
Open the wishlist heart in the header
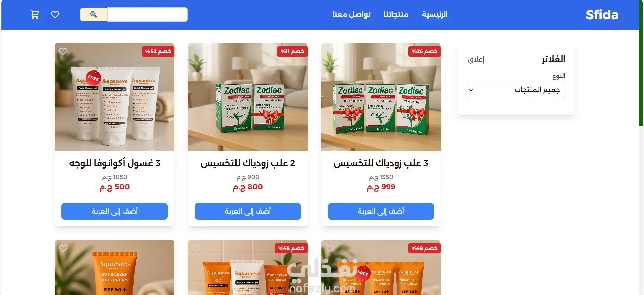point(55,14)
